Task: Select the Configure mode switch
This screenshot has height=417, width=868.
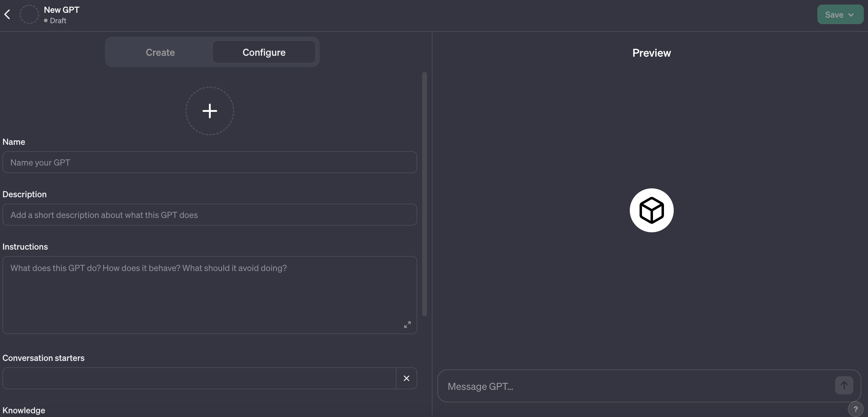Action: click(x=264, y=52)
